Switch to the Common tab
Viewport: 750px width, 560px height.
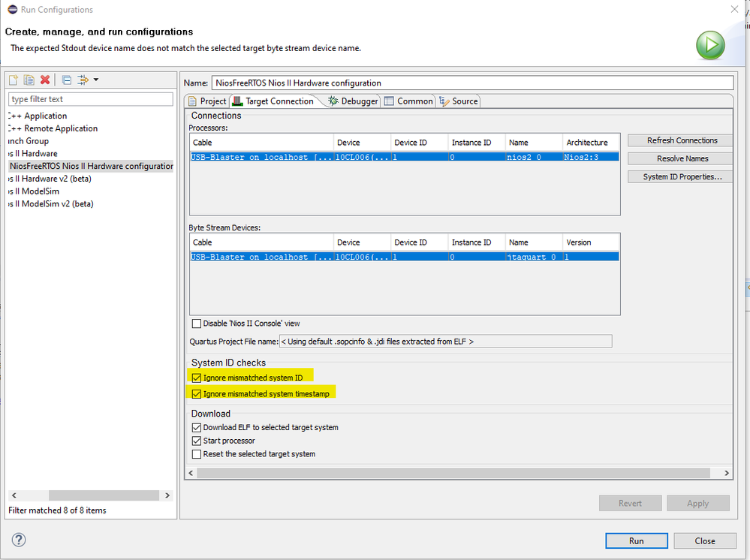tap(408, 101)
